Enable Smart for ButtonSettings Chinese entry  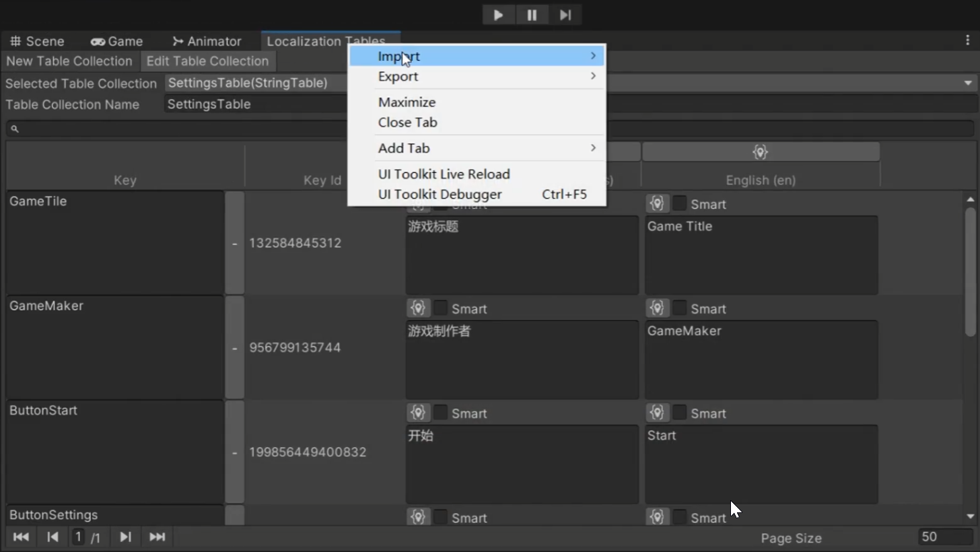click(x=441, y=516)
